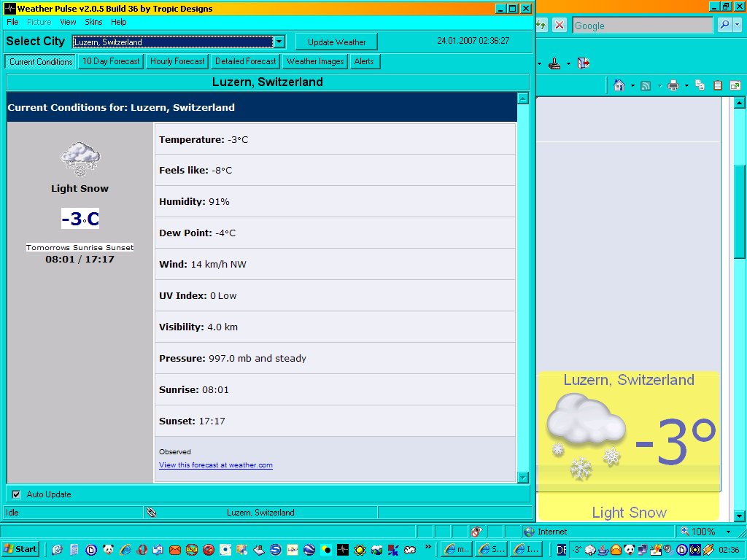Screen dimensions: 747x560
Task: Click the Windows Start button
Action: tap(20, 550)
